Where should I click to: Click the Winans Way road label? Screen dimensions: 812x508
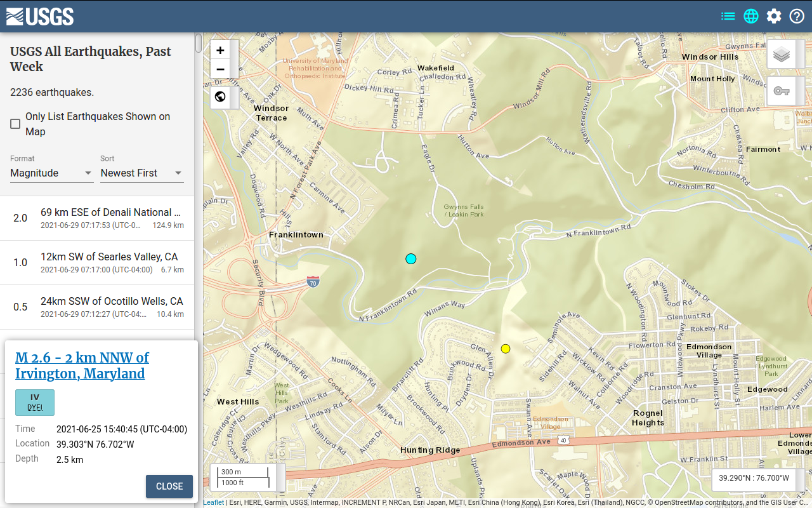445,308
